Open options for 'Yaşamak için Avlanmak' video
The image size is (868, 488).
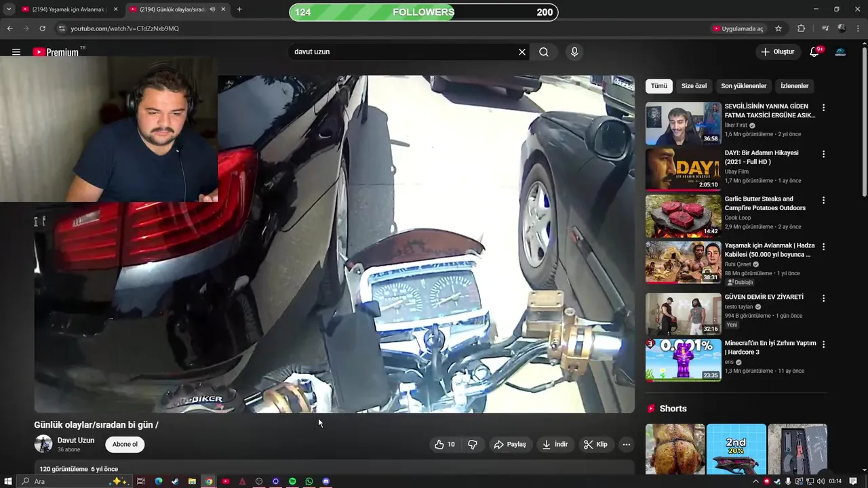pos(823,247)
